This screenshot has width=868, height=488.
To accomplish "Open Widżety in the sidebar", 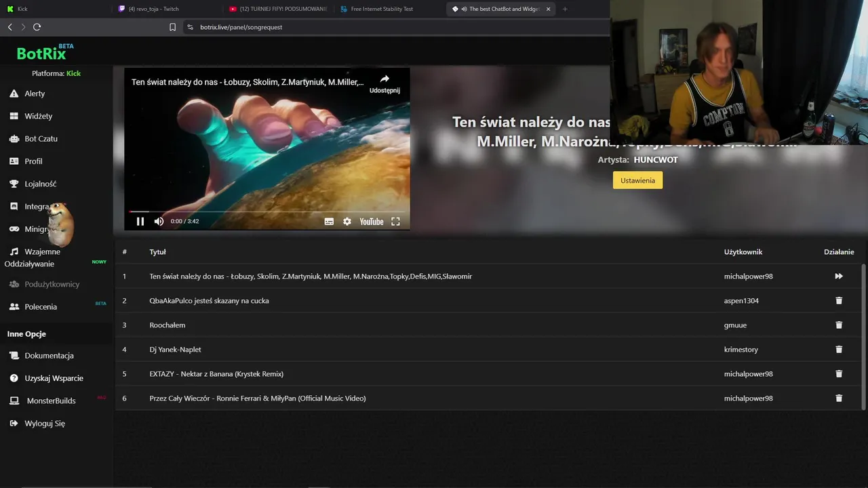I will tap(38, 116).
